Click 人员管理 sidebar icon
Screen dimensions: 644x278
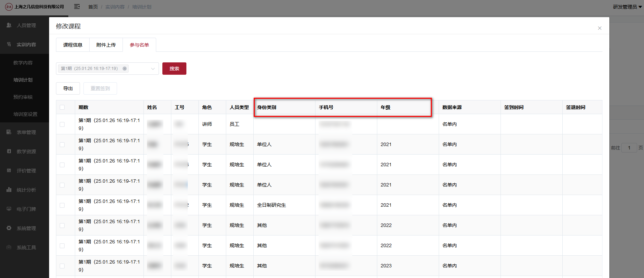tap(9, 25)
